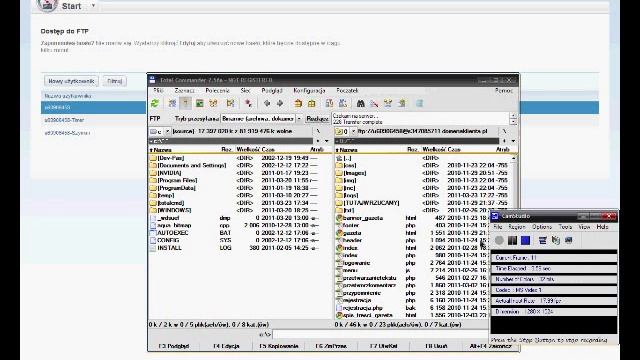Click the notepad icon at toolbar end
Viewport: 640px width, 360px height.
click(419, 104)
